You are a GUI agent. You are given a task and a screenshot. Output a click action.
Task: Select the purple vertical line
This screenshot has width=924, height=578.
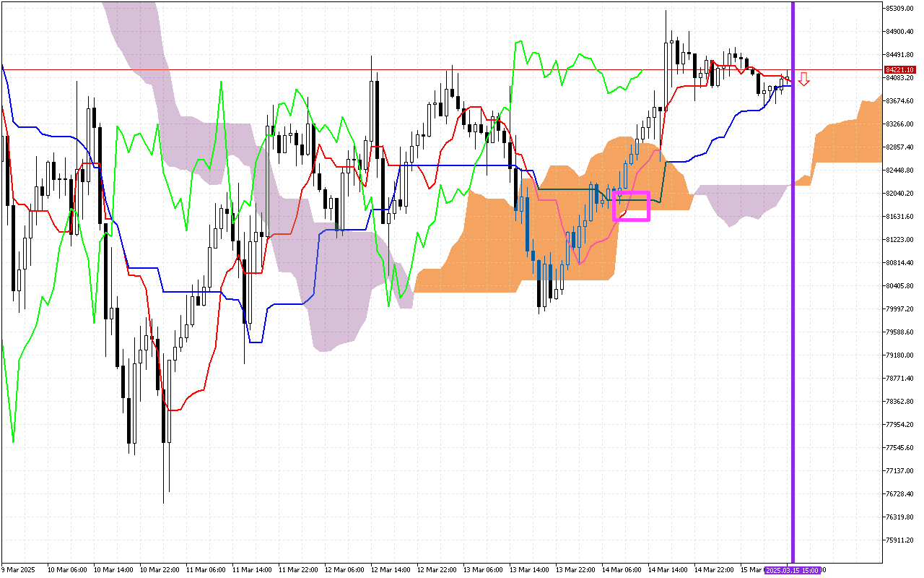(x=793, y=289)
